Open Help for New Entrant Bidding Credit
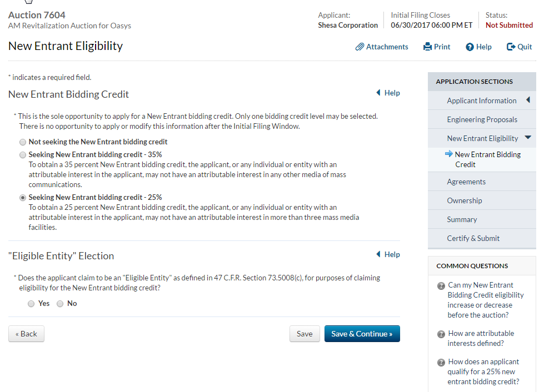 (x=388, y=93)
